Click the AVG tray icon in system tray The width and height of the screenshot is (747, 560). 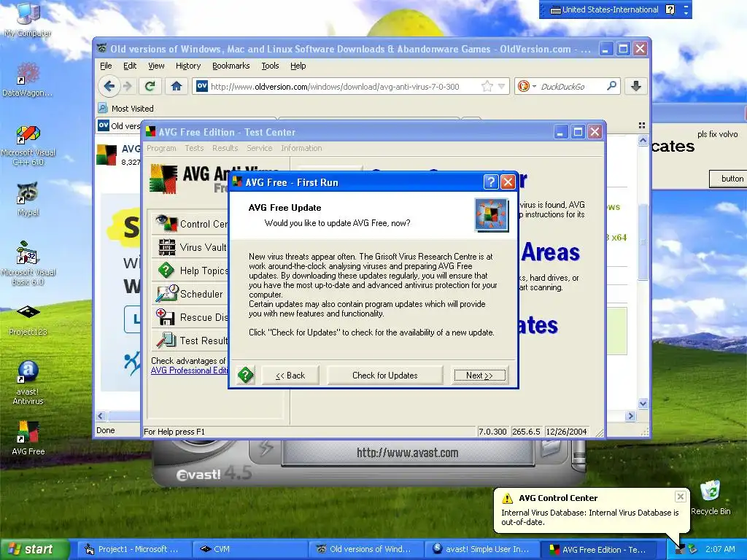[680, 549]
